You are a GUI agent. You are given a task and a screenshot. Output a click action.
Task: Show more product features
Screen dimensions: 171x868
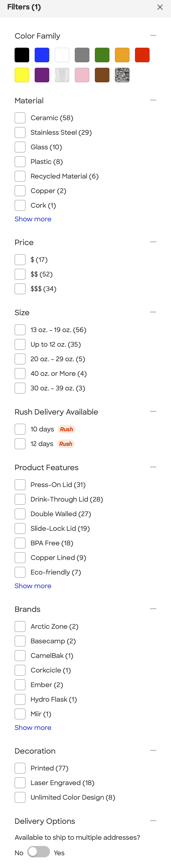tap(33, 586)
